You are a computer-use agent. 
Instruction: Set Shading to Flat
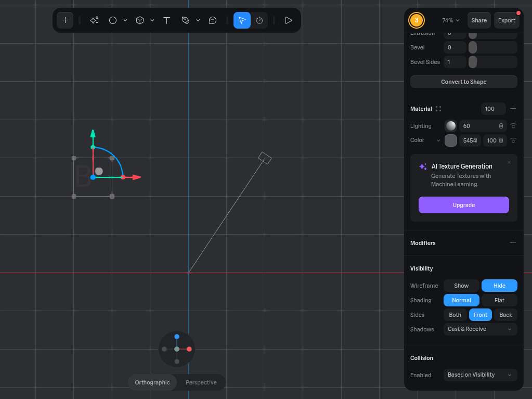[x=499, y=300]
